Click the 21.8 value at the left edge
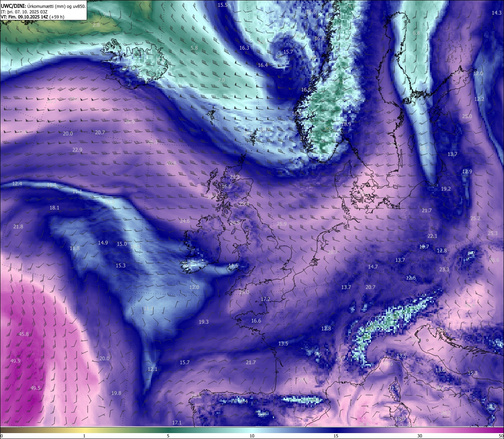The height and width of the screenshot is (439, 504). click(x=18, y=226)
